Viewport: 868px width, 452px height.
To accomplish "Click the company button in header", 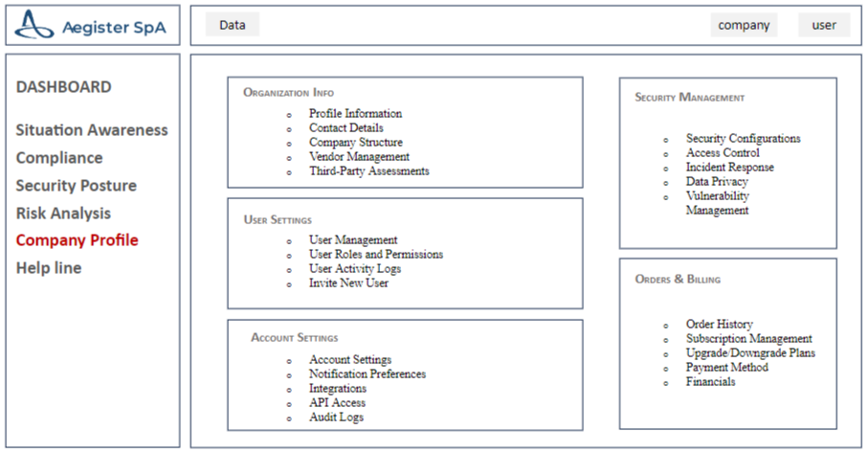I will point(744,25).
